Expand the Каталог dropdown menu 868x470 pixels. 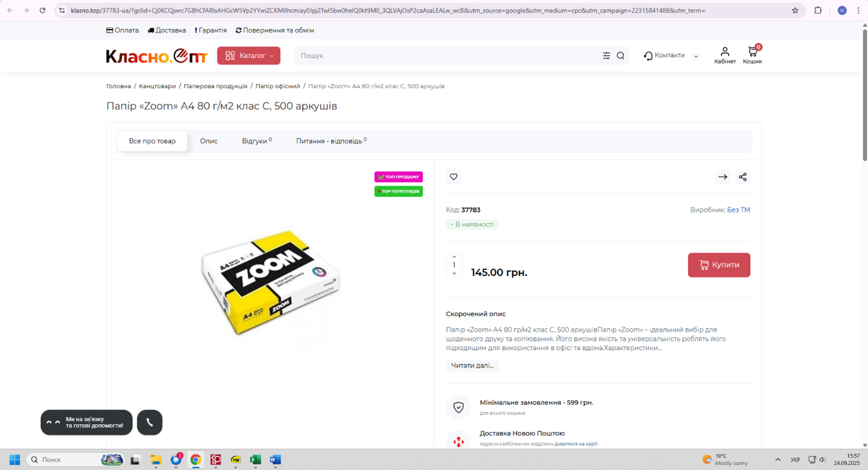tap(248, 56)
